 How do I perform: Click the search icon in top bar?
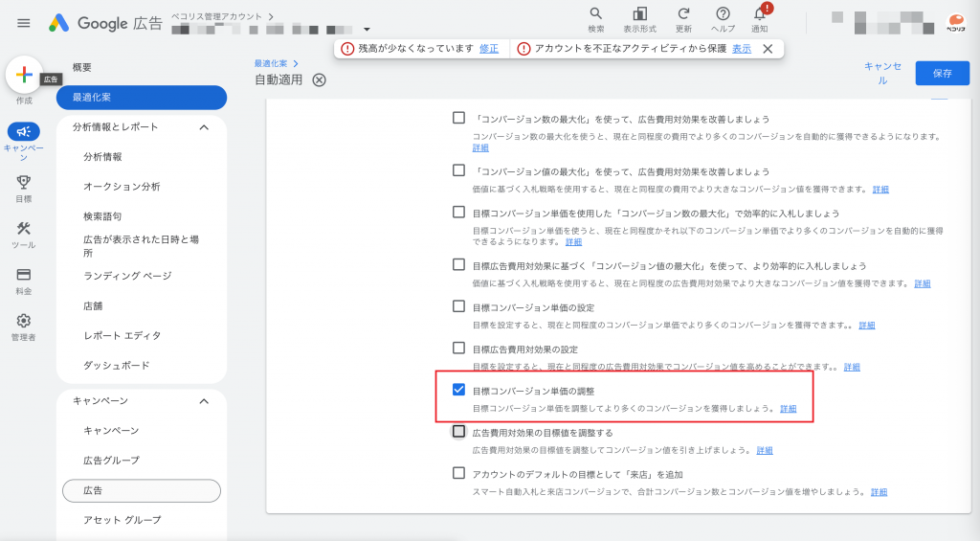(x=595, y=14)
